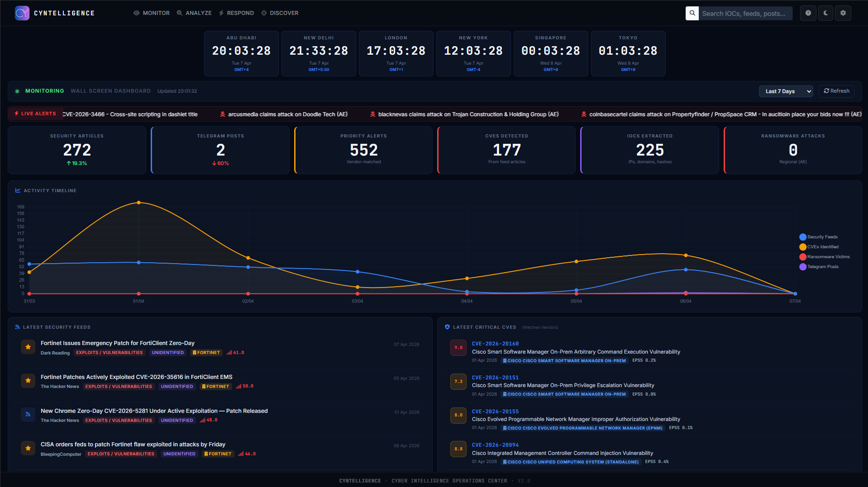Click the 8.8 severity badge
The image size is (868, 487).
[458, 449]
